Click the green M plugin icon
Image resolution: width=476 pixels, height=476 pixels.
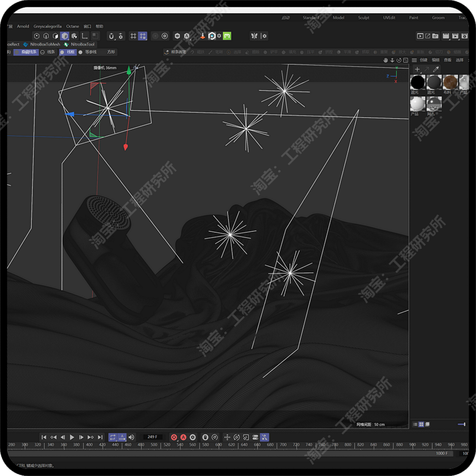coord(227,36)
